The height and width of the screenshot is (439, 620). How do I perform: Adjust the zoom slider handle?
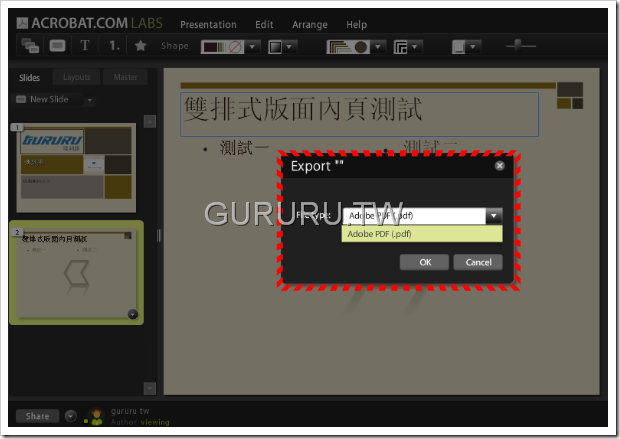518,45
